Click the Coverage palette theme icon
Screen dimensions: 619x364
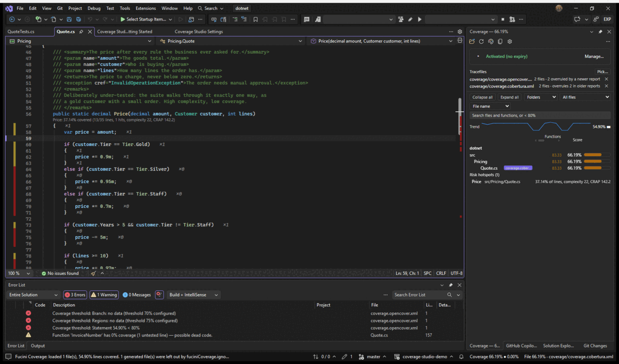[x=491, y=41]
